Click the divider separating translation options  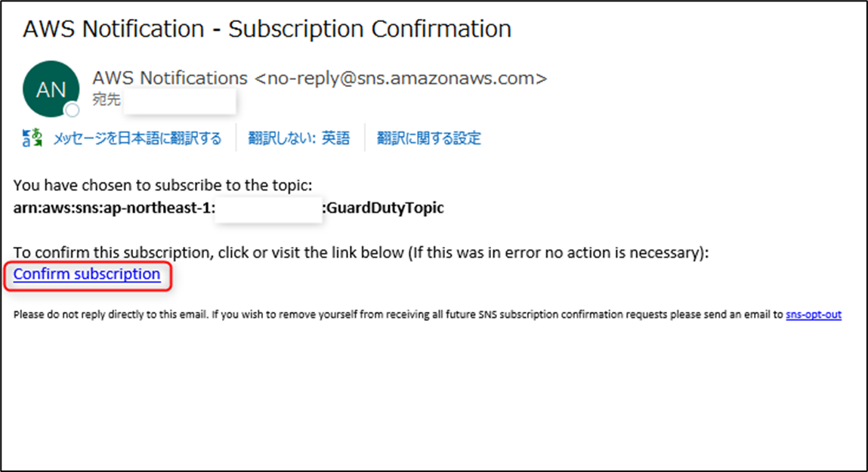236,137
